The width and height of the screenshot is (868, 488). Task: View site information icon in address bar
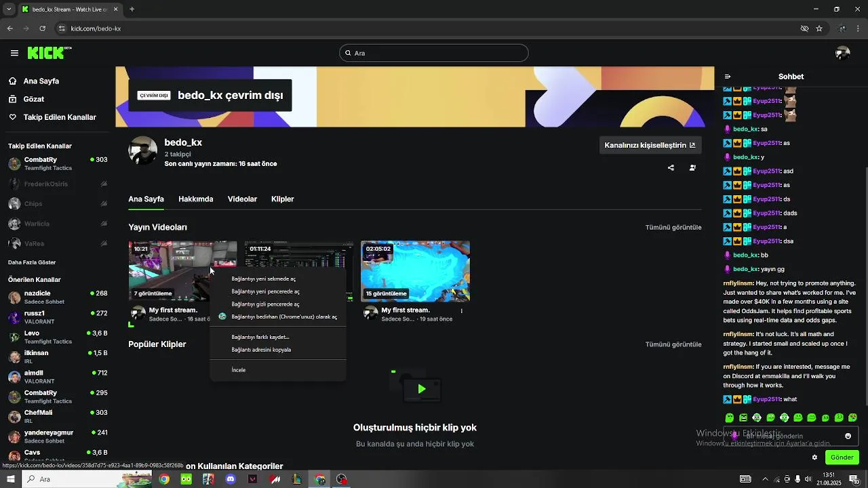[x=62, y=28]
